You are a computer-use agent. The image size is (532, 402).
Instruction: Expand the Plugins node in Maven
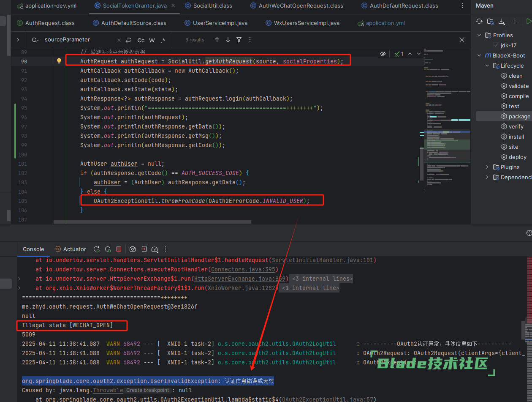pyautogui.click(x=487, y=167)
